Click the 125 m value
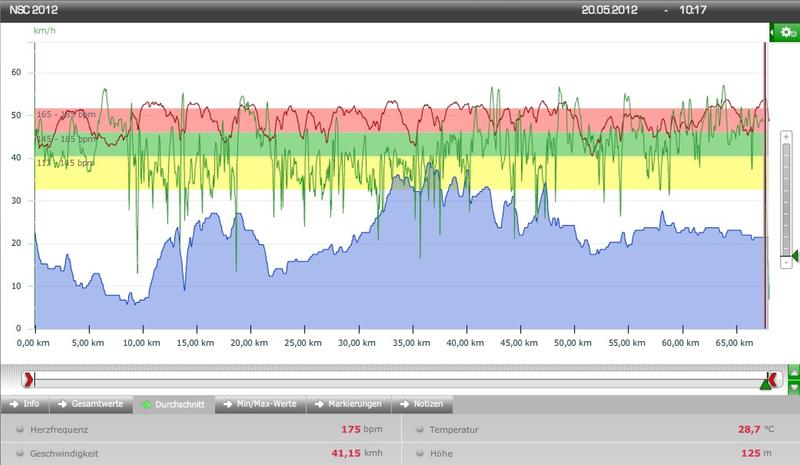The image size is (800, 465). pos(756,453)
